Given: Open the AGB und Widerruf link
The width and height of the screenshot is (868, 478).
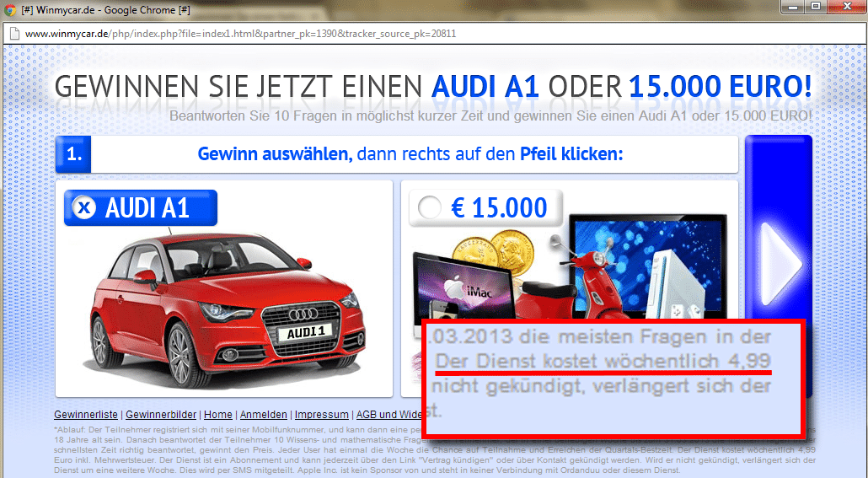Looking at the screenshot, I should coord(389,415).
